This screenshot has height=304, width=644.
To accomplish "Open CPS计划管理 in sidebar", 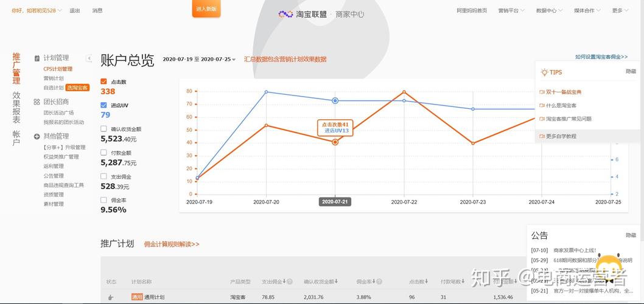I will (58, 69).
